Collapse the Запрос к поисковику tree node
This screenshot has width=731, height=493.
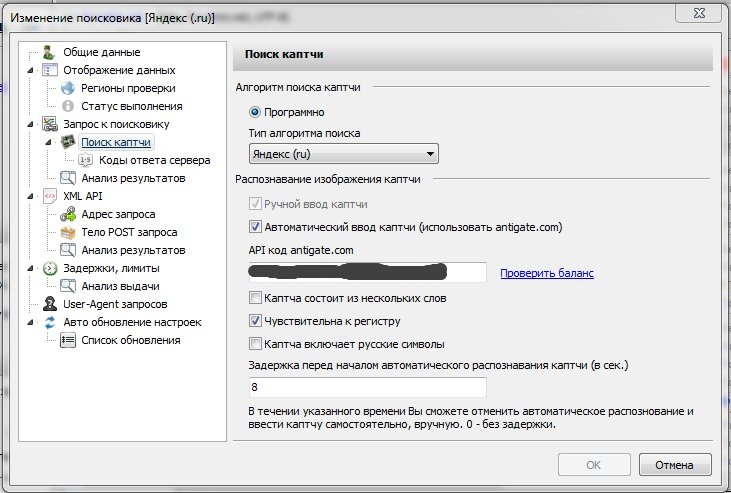tap(32, 124)
